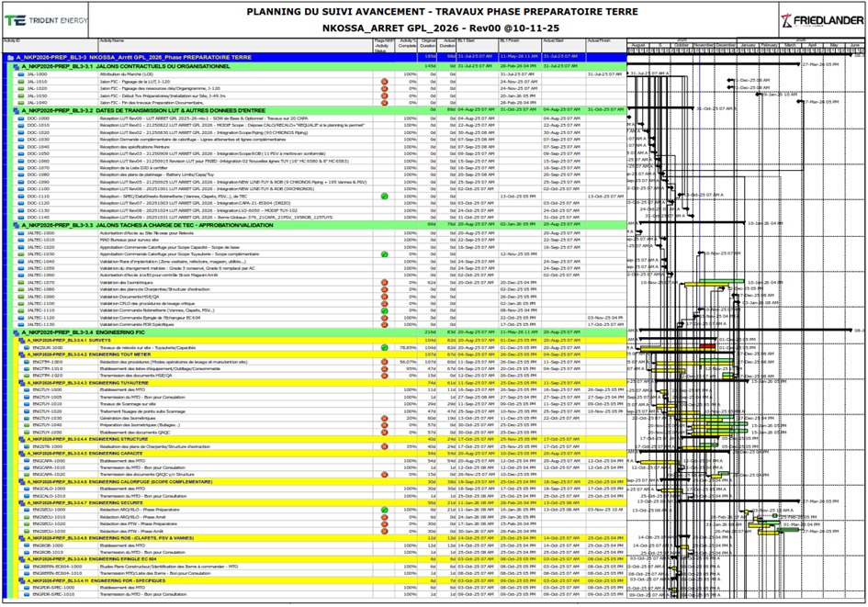Click the blue activity icon of JAL-1000

[21, 74]
